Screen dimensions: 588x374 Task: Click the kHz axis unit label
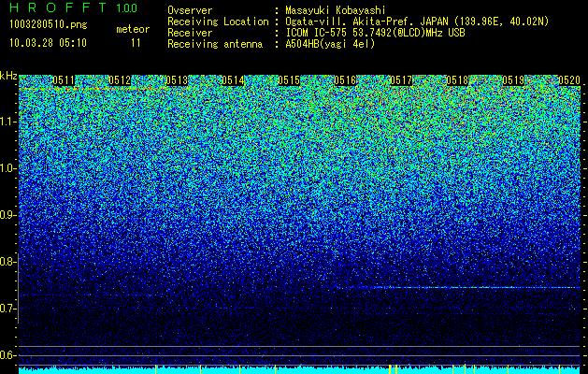(8, 76)
